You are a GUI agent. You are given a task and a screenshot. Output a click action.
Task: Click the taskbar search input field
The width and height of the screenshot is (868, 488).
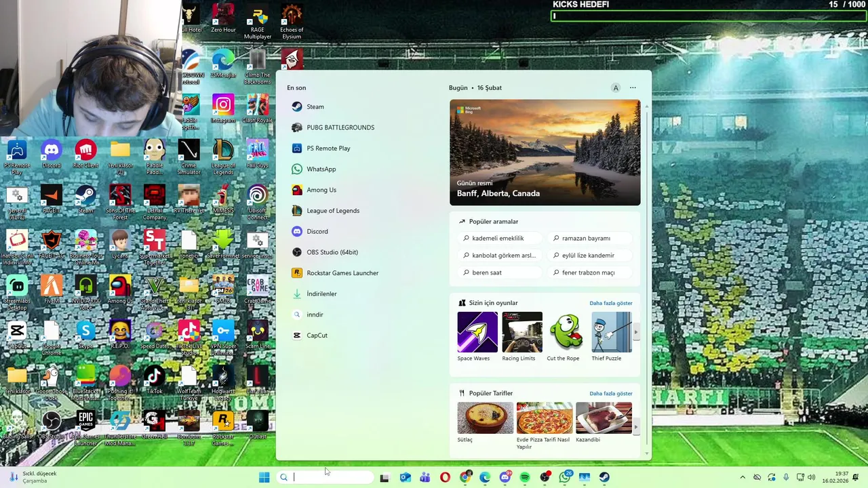tap(325, 477)
